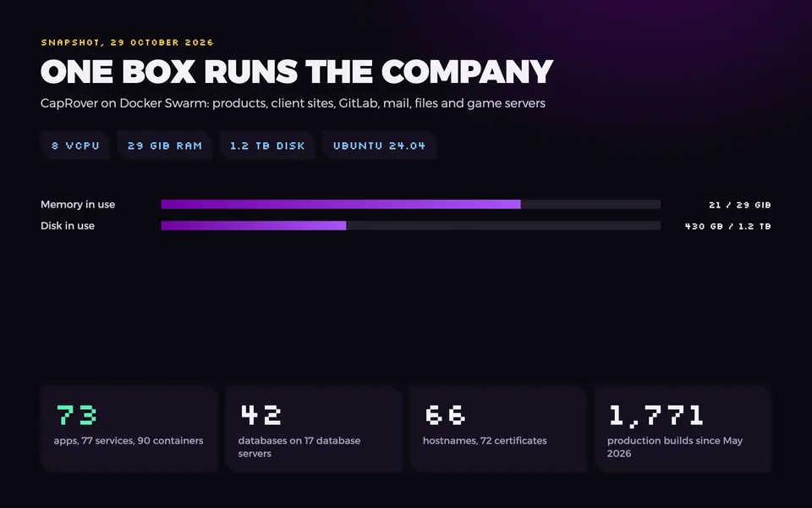The image size is (812, 508).
Task: Click the 8 vCPU spec chip
Action: click(x=75, y=146)
